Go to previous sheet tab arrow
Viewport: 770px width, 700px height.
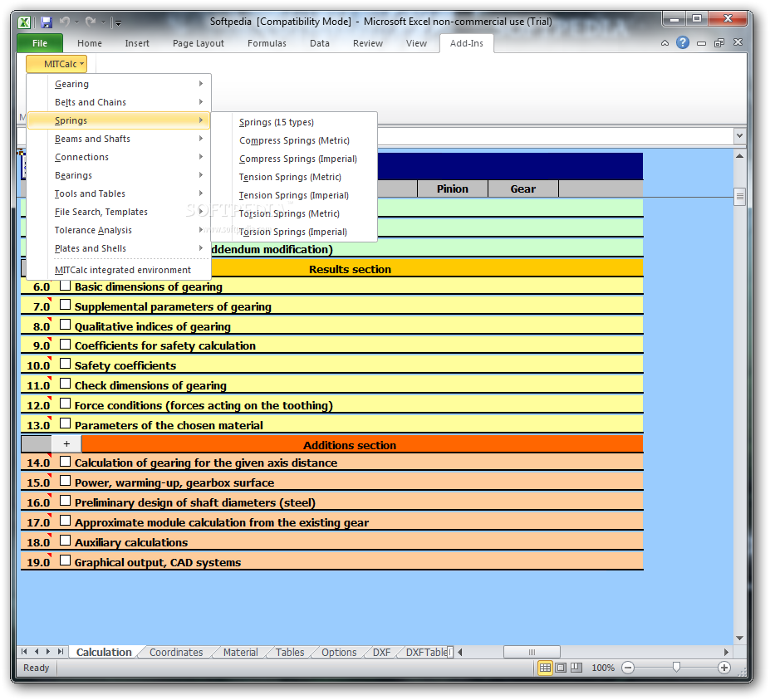pyautogui.click(x=37, y=651)
